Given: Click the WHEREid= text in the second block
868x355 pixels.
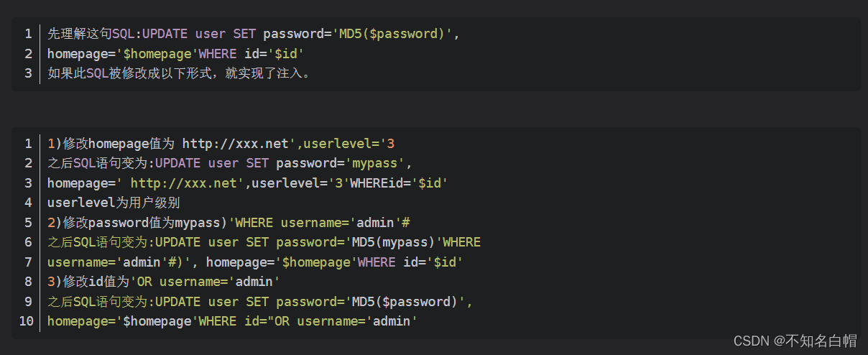Looking at the screenshot, I should 383,183.
